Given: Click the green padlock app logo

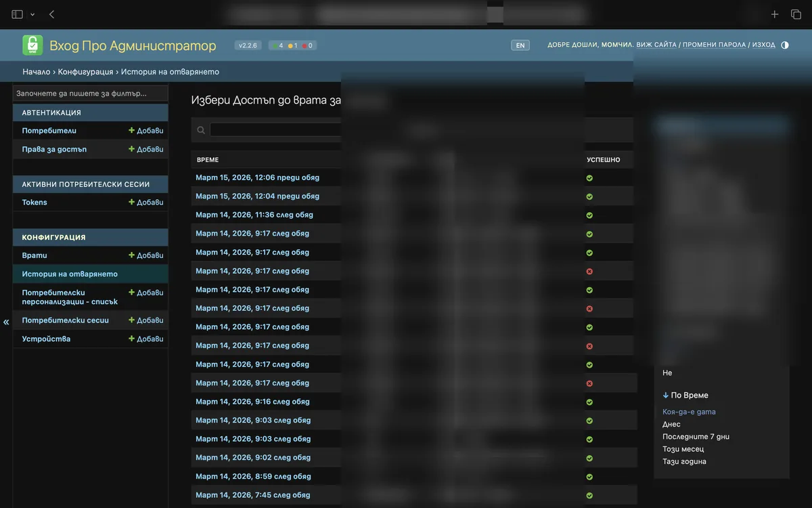Looking at the screenshot, I should [32, 45].
